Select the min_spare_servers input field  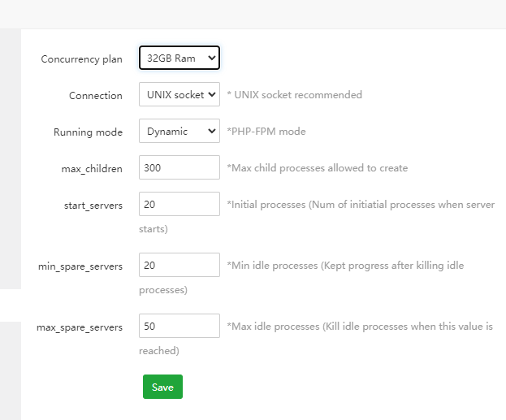pos(179,266)
